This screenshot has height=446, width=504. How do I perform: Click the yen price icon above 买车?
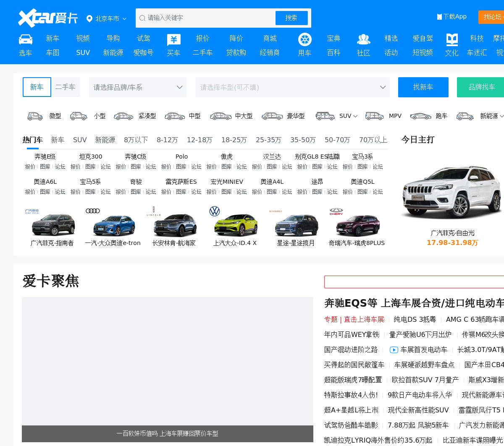click(173, 39)
